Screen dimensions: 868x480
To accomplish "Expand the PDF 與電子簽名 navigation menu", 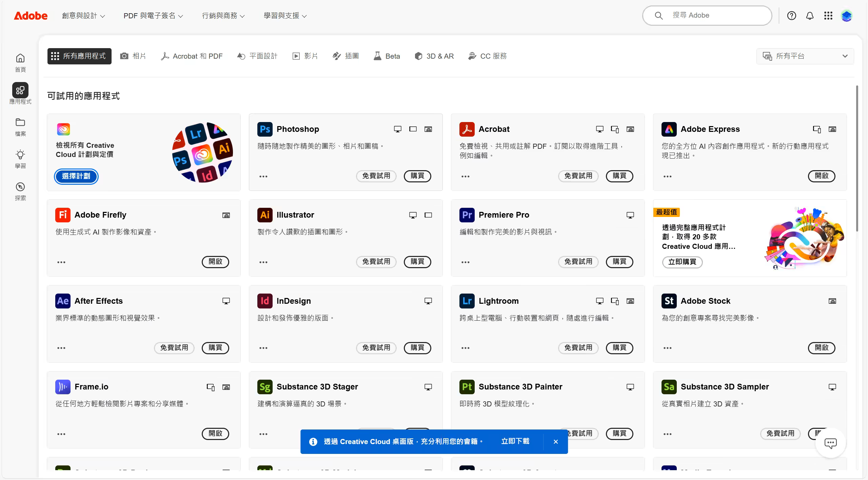I will [153, 16].
